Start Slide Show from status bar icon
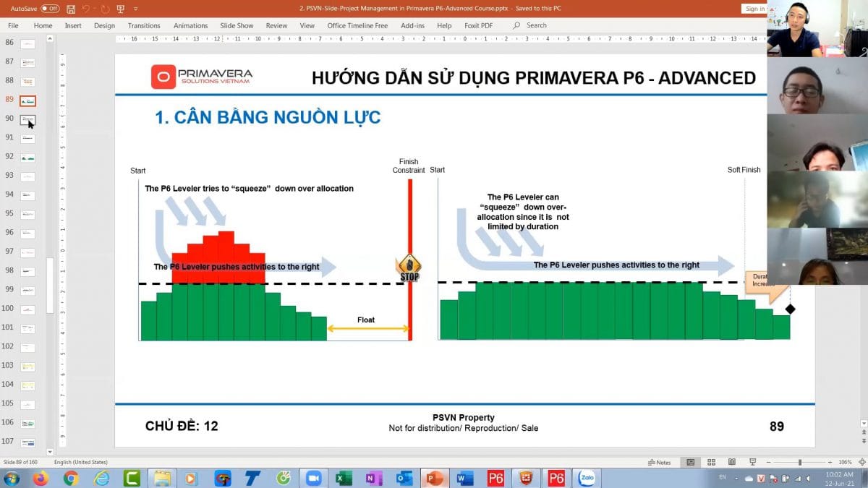 752,462
